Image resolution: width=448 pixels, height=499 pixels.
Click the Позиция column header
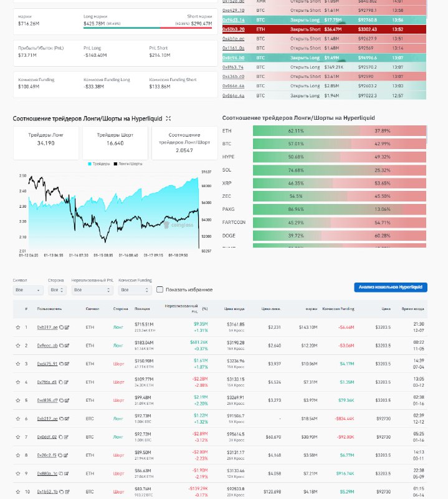tap(141, 309)
